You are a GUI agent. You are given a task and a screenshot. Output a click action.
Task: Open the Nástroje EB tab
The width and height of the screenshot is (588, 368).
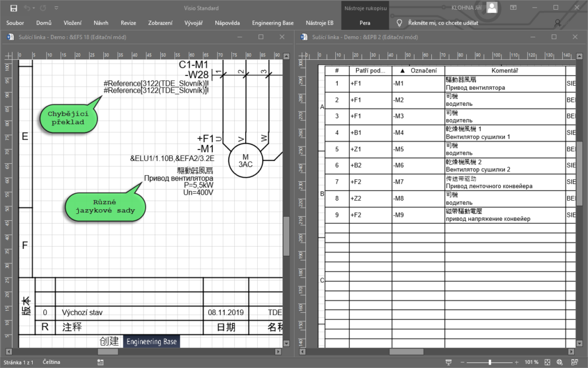click(x=319, y=23)
